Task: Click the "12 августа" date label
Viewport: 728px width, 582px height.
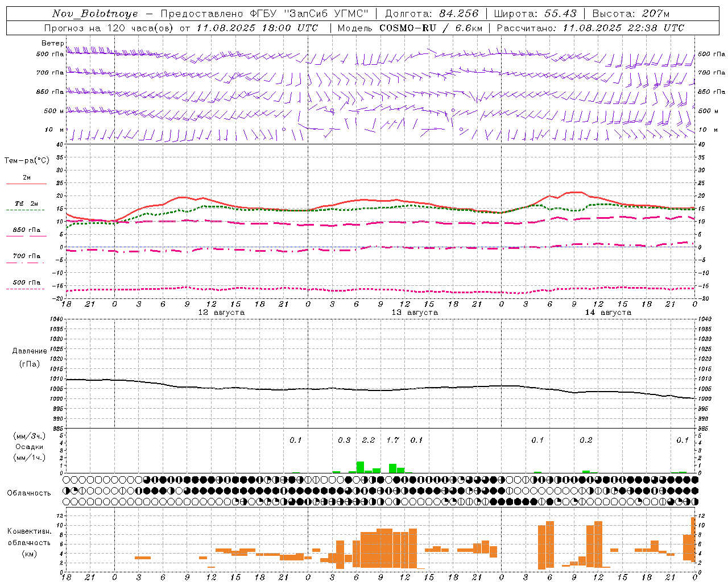Action: tap(221, 313)
